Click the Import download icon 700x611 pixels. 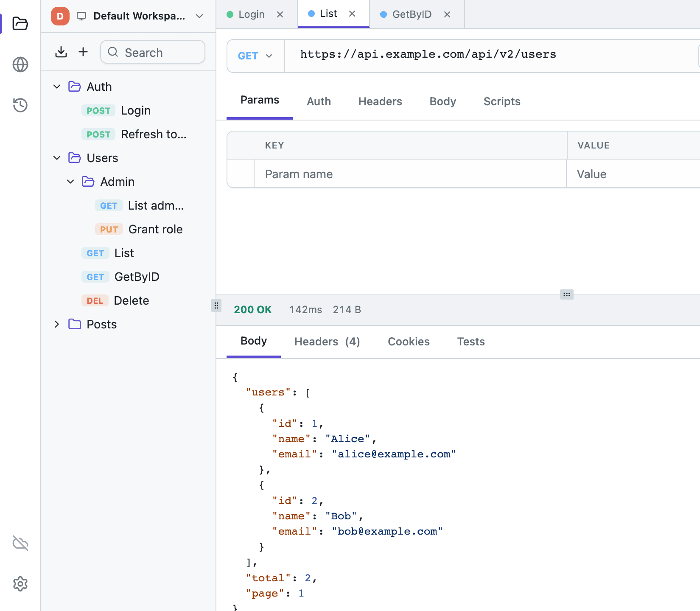point(61,52)
